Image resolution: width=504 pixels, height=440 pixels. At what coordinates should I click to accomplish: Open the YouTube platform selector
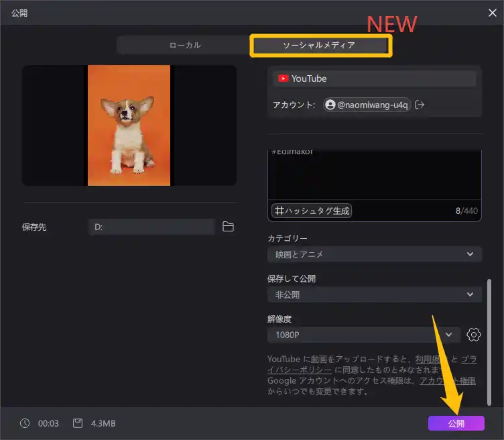point(375,78)
